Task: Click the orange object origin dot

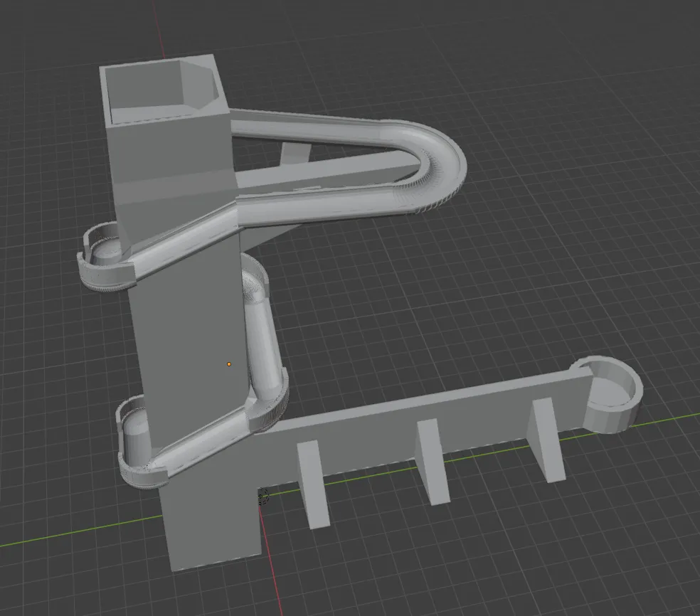Action: coord(228,363)
